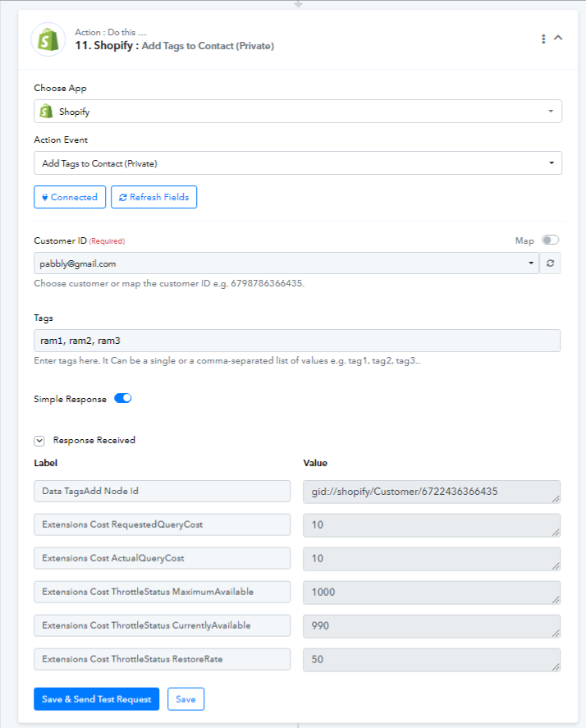Viewport: 586px width, 728px height.
Task: Select the Extensions Cost ActualQueryCost label
Action: coord(162,558)
